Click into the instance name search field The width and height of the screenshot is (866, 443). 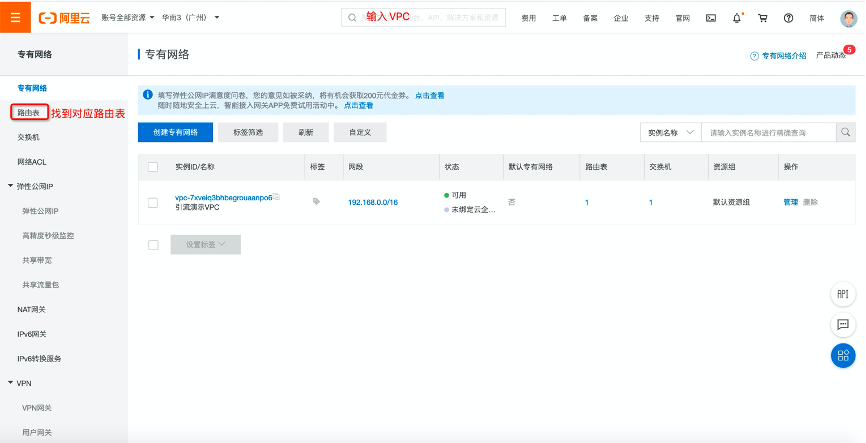tap(768, 132)
